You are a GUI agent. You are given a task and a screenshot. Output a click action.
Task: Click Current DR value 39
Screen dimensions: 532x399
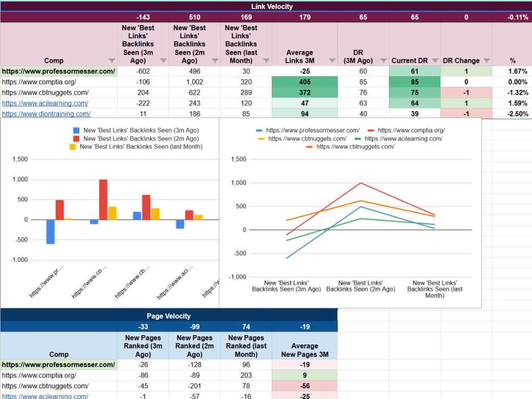414,114
